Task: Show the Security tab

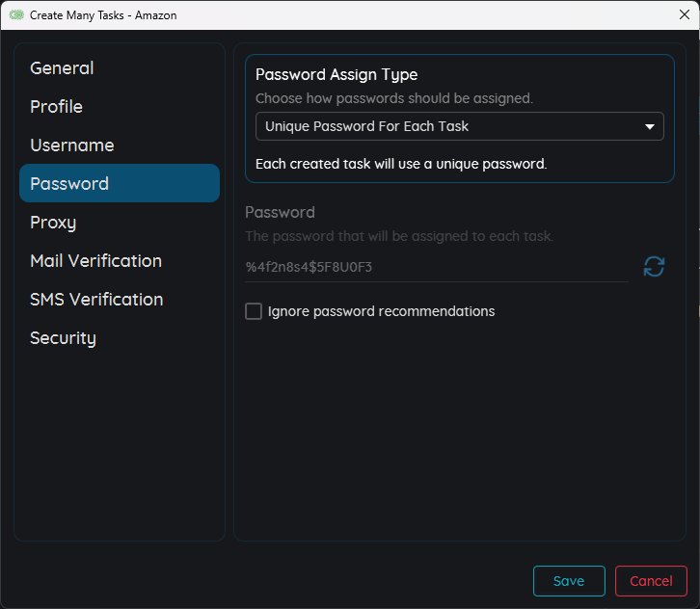Action: coord(63,338)
